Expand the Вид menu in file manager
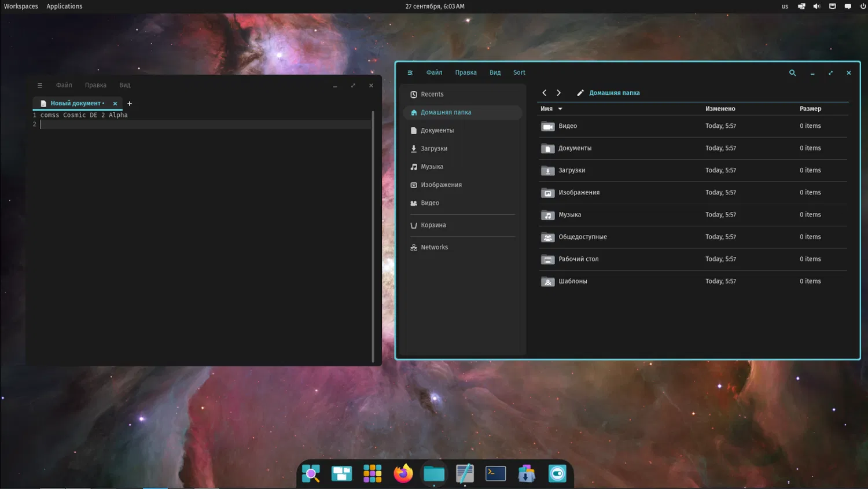The height and width of the screenshot is (489, 868). [x=495, y=73]
